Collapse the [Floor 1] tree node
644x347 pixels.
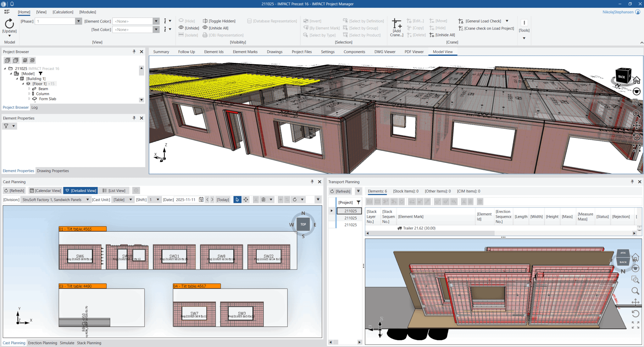23,84
